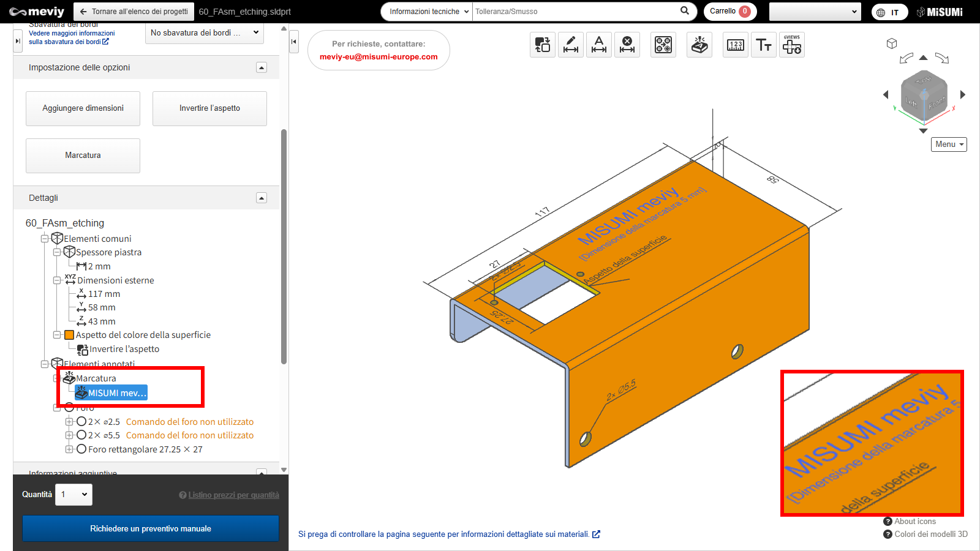Select the marking stamp toolbar icon

pos(699,45)
